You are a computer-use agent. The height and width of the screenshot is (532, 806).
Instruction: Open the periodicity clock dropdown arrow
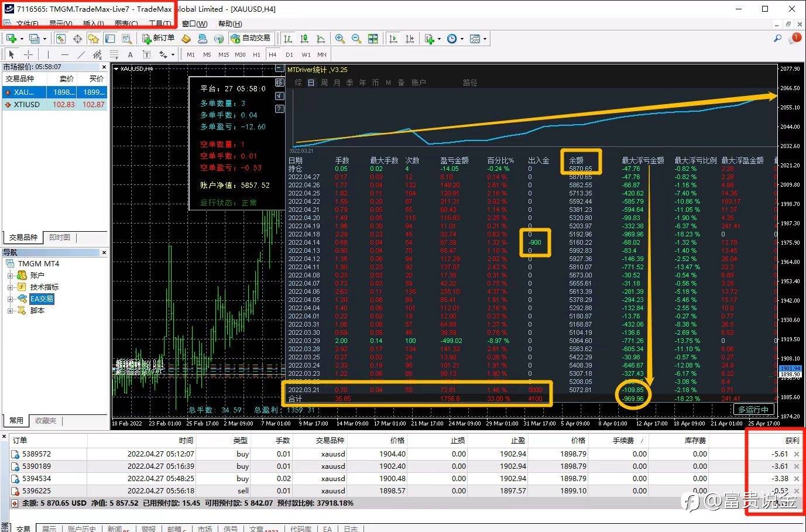462,39
